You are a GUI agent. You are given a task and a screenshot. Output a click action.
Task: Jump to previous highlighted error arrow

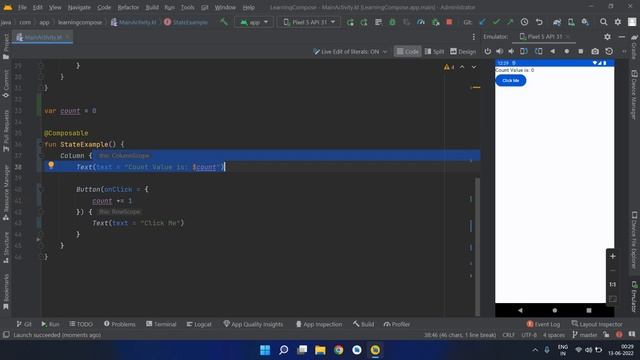coord(462,67)
